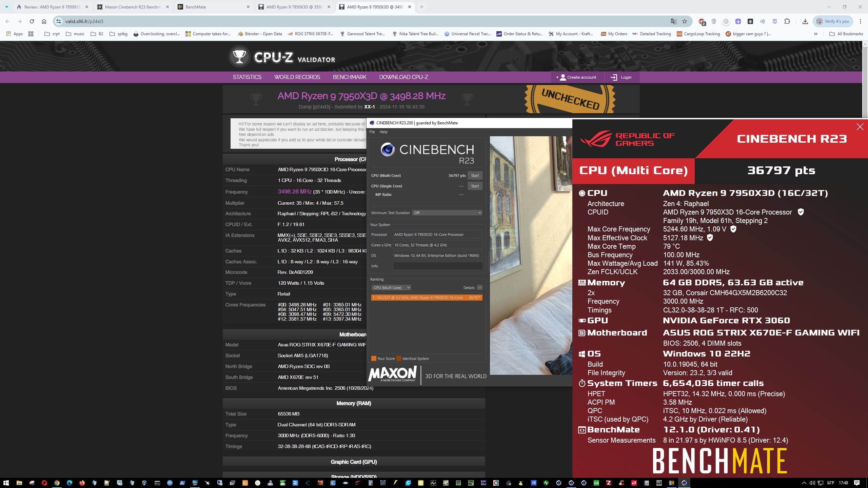Switch to the BenchMate browser tab
The image size is (868, 488).
(214, 7)
